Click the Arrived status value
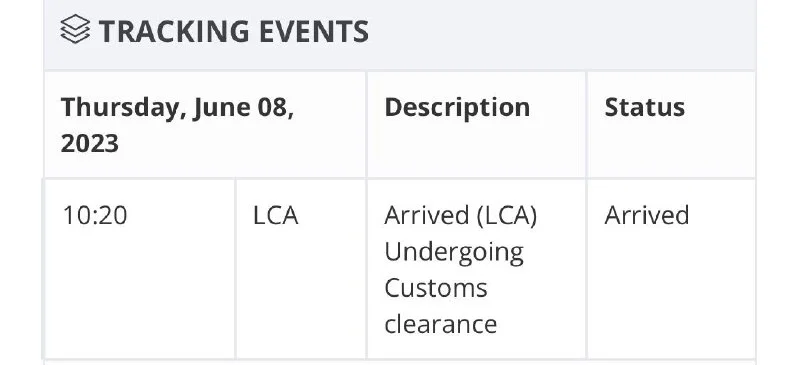 (646, 215)
